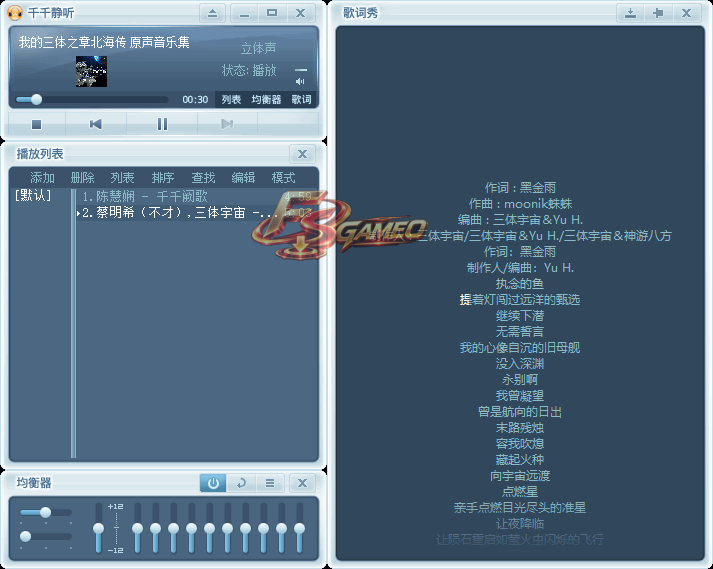This screenshot has height=569, width=713.
Task: Click lyric line 向宇宙远渡
Action: tap(520, 476)
